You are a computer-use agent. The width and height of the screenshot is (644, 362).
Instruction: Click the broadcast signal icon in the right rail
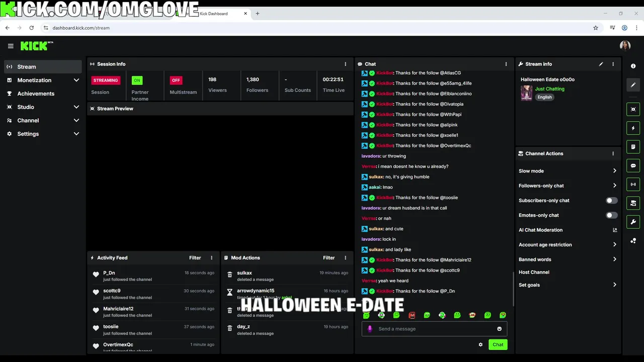pos(633,185)
